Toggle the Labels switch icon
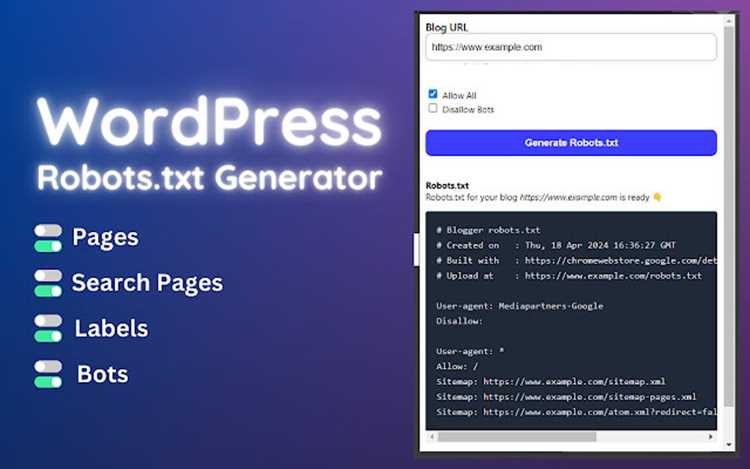 (48, 328)
